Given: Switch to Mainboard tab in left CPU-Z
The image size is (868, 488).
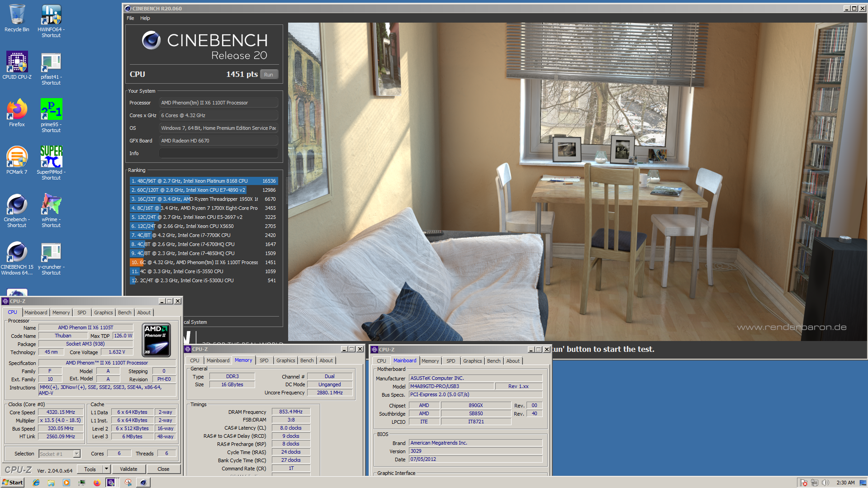Looking at the screenshot, I should click(36, 313).
